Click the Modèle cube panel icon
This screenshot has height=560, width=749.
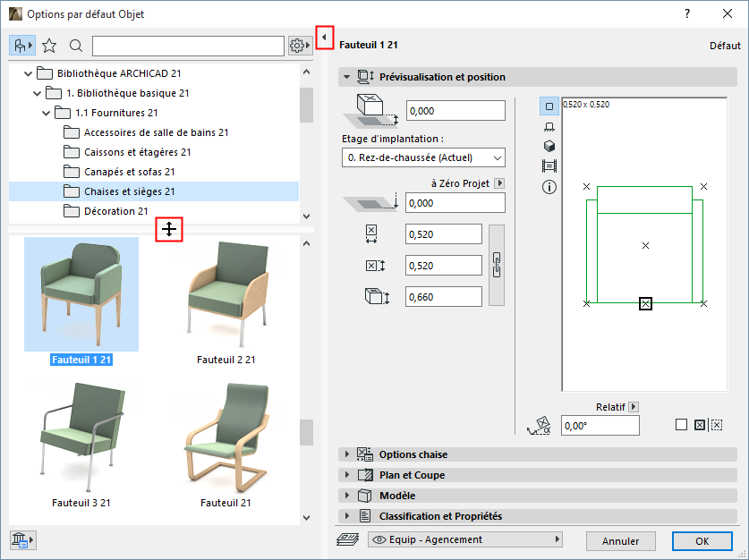click(365, 496)
